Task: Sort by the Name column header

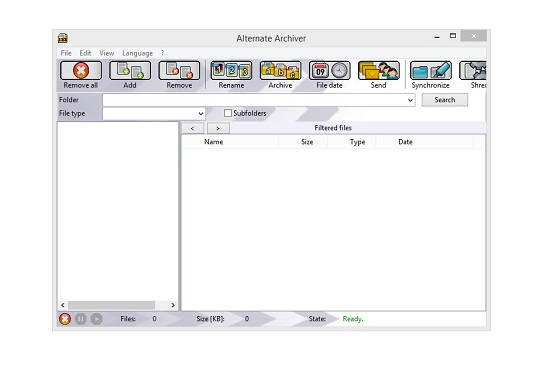Action: 230,142
